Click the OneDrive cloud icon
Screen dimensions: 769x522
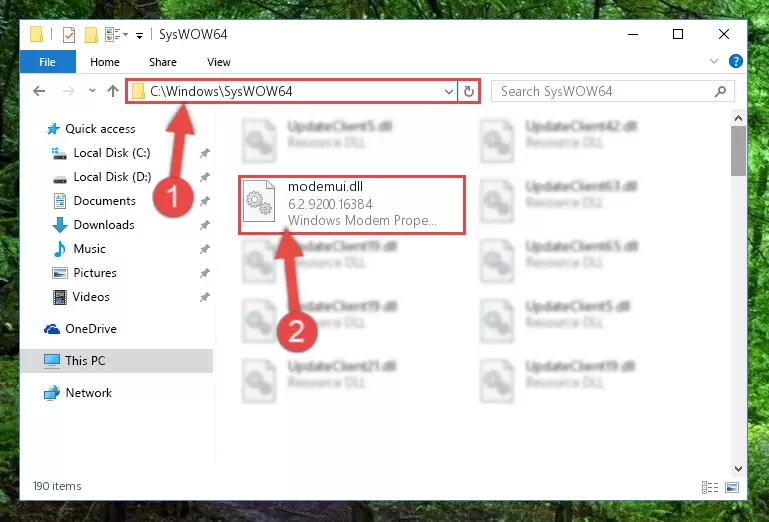(x=51, y=329)
